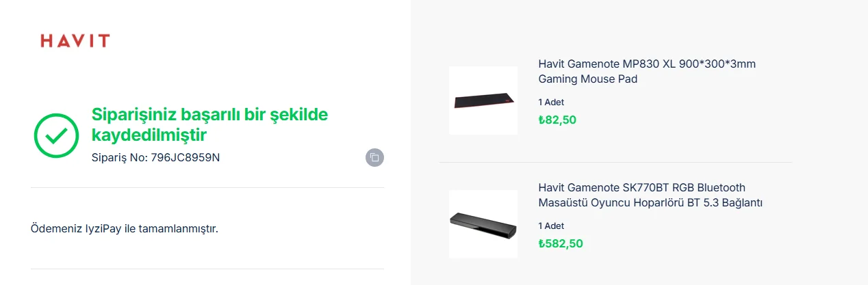Open Havit Gamenote SK770BT speaker title

point(641,188)
